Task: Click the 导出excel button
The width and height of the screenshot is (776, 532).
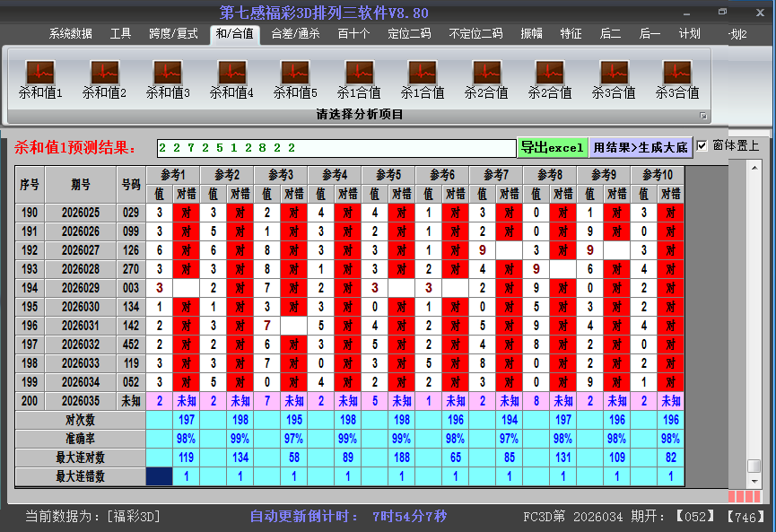Action: point(552,148)
